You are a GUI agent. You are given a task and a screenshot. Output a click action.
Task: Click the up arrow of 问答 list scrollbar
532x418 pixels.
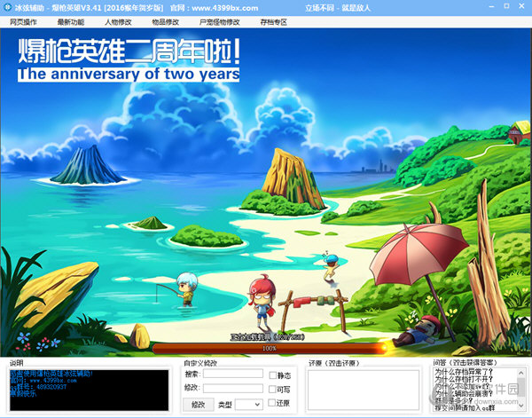click(520, 373)
